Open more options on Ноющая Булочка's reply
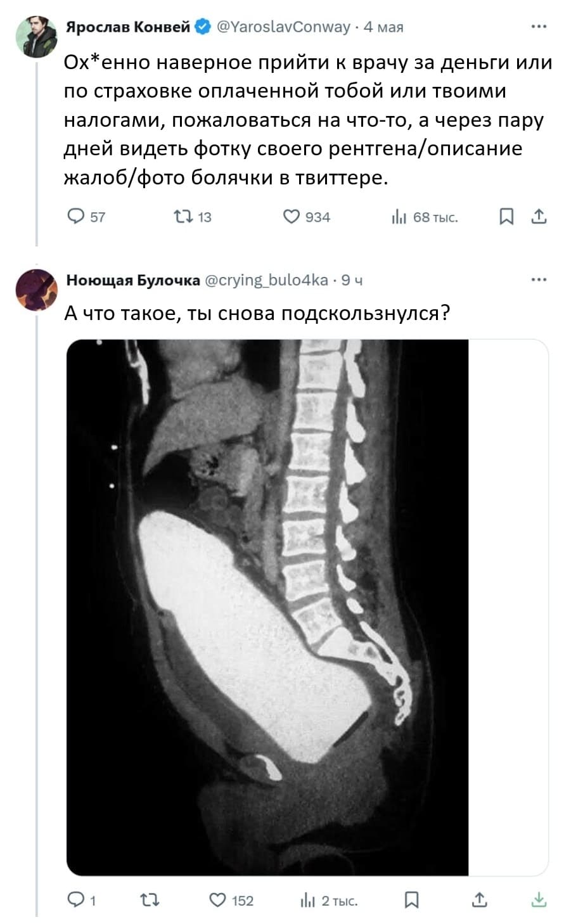This screenshot has width=564, height=924. [539, 279]
